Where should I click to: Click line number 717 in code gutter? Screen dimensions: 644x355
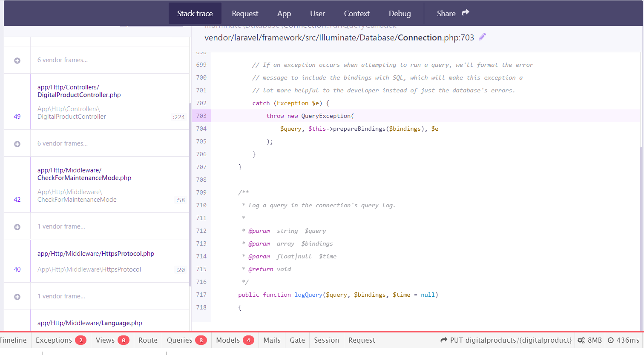201,295
